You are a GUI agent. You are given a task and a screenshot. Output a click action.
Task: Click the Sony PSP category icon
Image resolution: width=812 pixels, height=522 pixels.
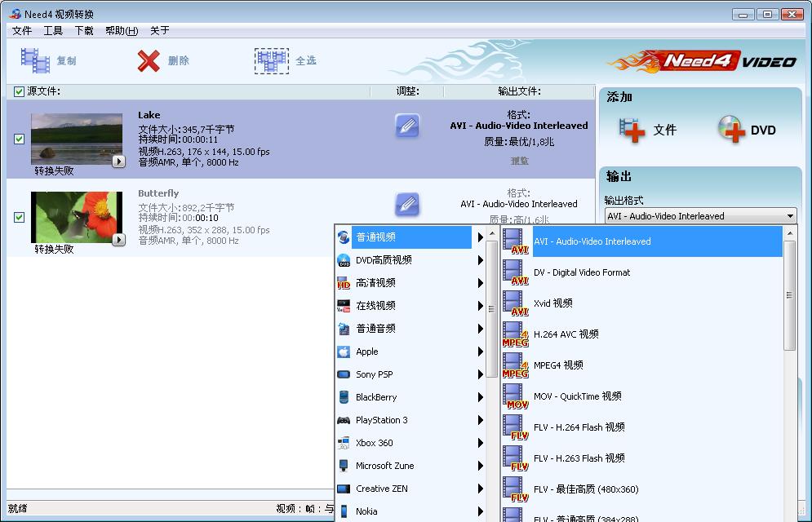pos(344,374)
